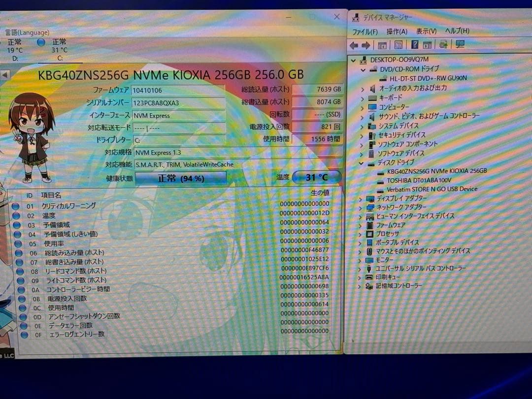Open the Help icon in Device Manager toolbar

pyautogui.click(x=415, y=45)
